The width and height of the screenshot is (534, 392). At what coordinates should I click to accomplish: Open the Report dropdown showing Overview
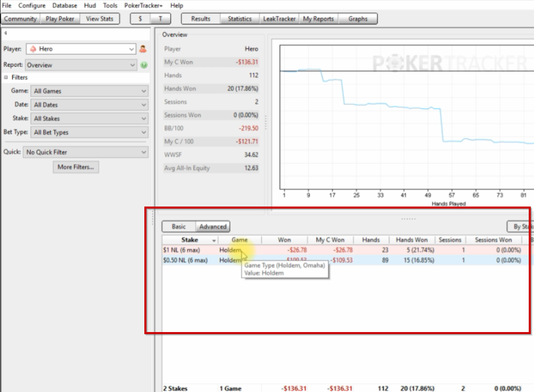(81, 65)
